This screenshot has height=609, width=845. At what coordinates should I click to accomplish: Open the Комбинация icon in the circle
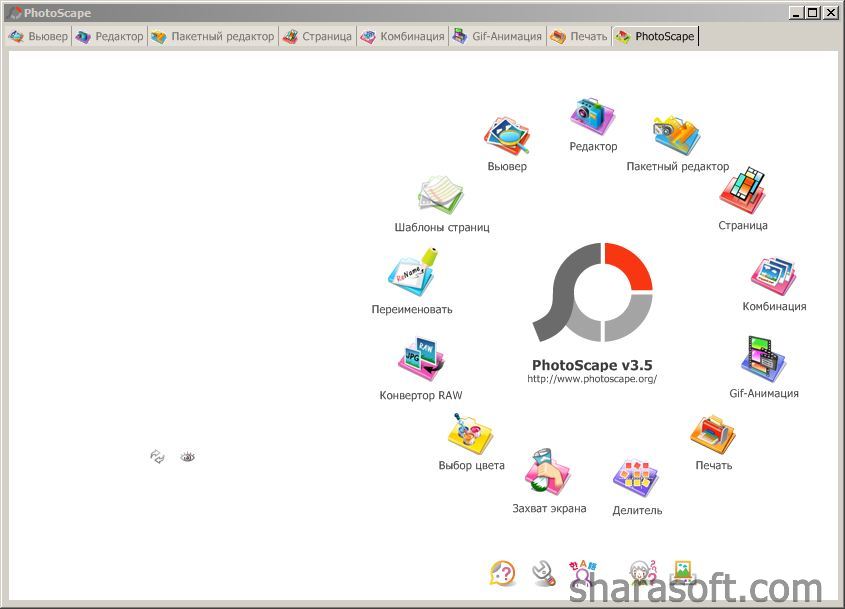774,276
